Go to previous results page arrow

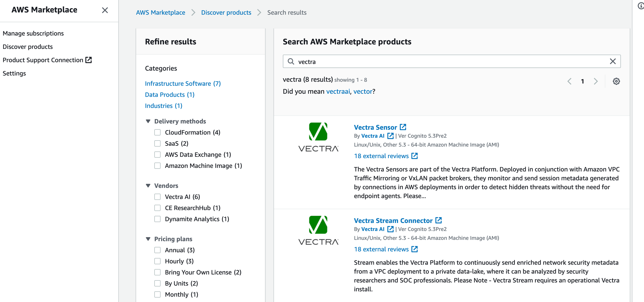click(x=569, y=81)
